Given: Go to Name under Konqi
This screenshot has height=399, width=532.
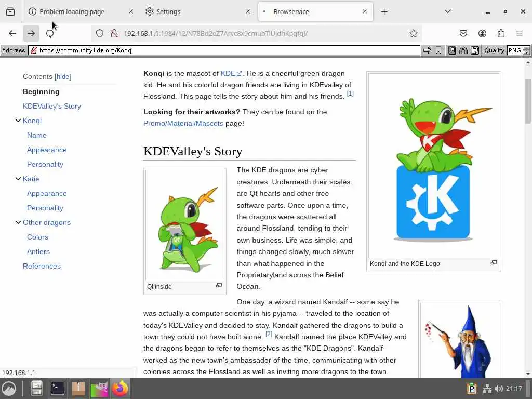Looking at the screenshot, I should click(x=37, y=135).
